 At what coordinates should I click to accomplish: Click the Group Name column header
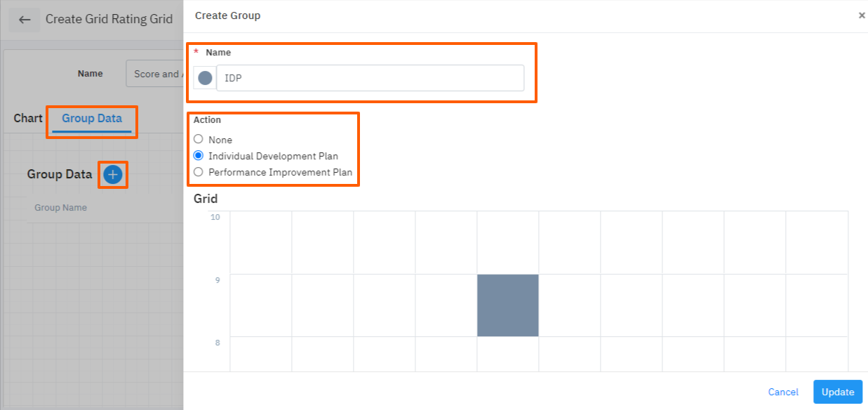click(x=61, y=208)
